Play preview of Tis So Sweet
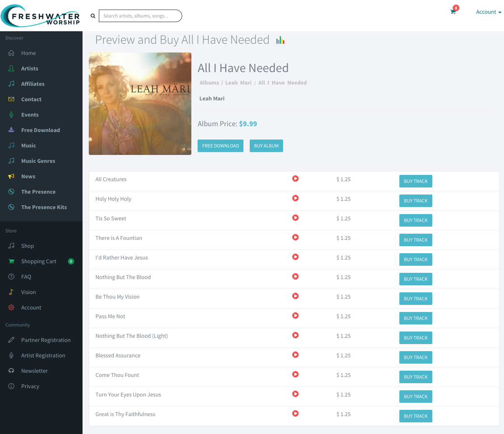Screen dimensions: 504x434 tap(296, 218)
